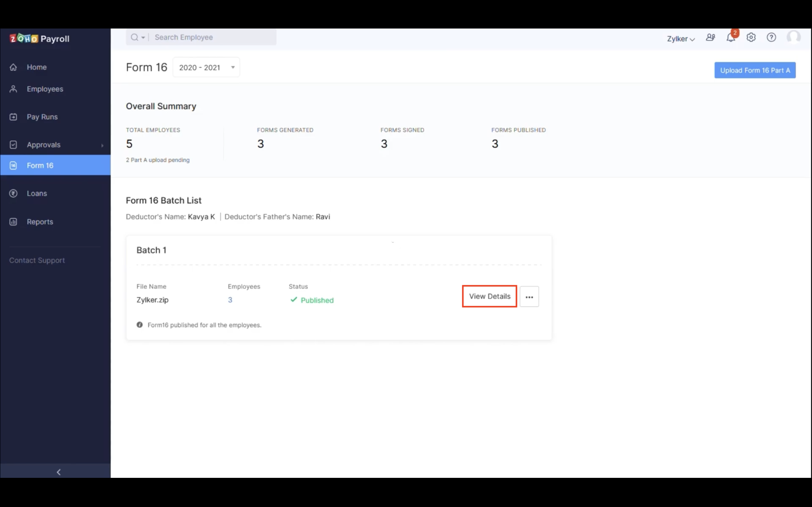Expand the batch options ellipsis menu

pyautogui.click(x=530, y=296)
